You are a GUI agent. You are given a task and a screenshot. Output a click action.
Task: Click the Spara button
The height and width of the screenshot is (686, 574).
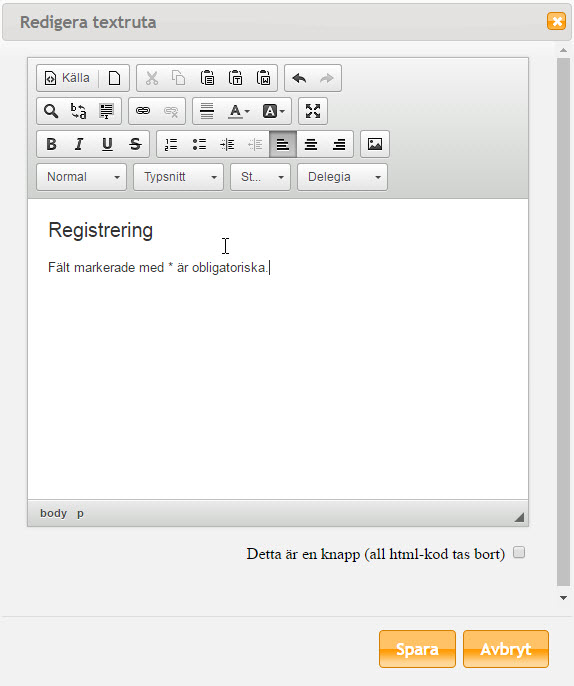(x=417, y=649)
